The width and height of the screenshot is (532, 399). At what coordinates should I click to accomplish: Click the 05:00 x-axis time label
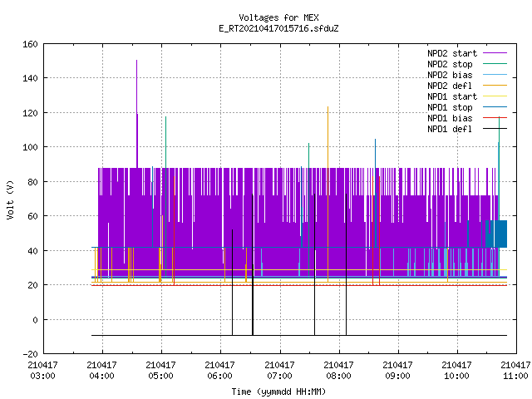[160, 376]
